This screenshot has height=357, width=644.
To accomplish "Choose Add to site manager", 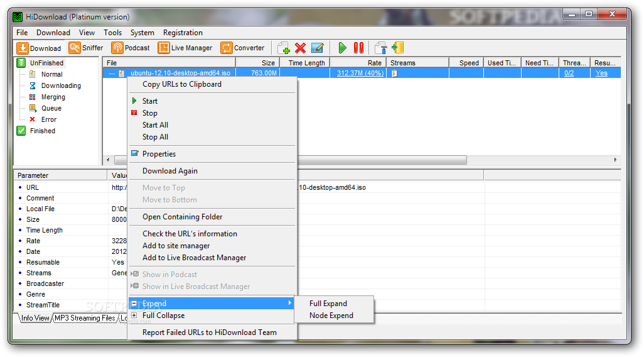I will (212, 246).
